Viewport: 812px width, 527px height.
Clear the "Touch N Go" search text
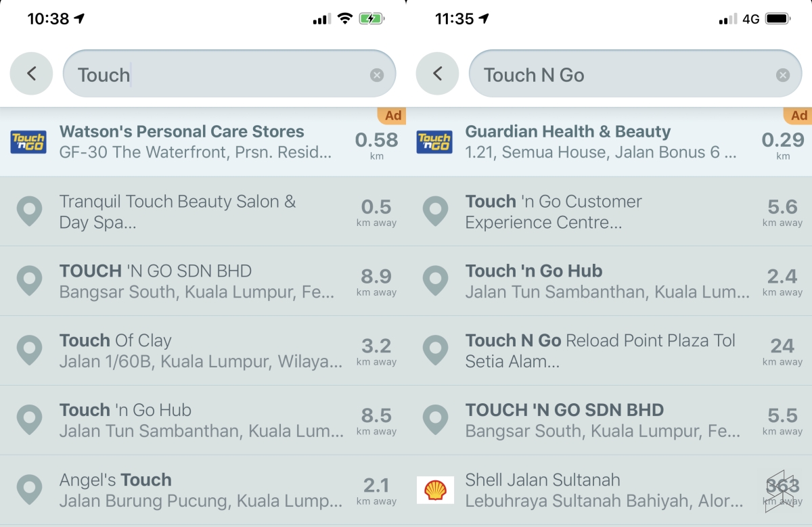tap(783, 75)
